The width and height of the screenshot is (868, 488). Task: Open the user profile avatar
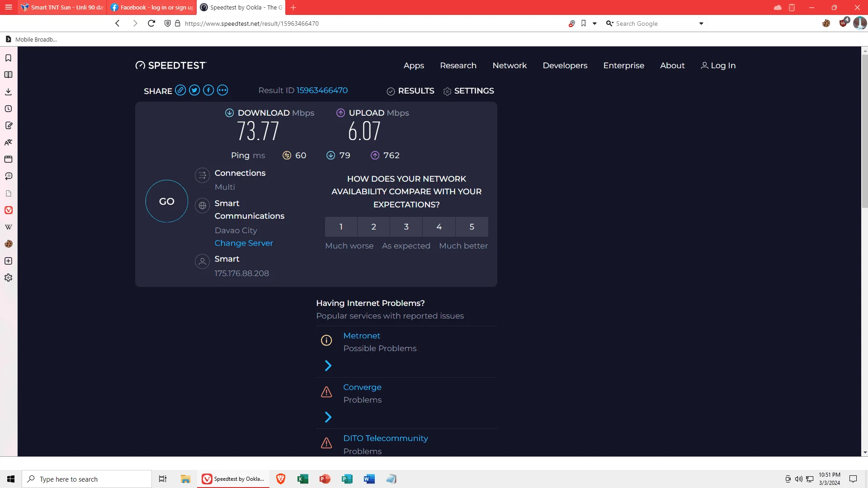point(859,23)
